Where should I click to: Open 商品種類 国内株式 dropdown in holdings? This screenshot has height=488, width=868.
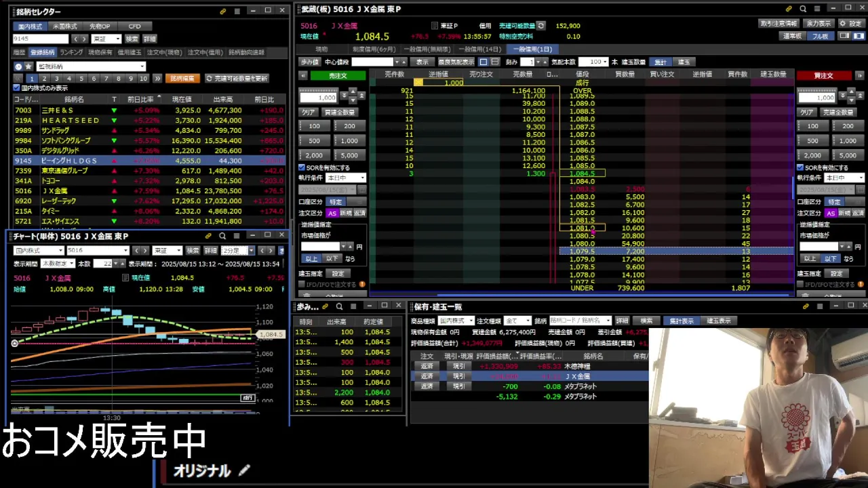click(x=456, y=321)
